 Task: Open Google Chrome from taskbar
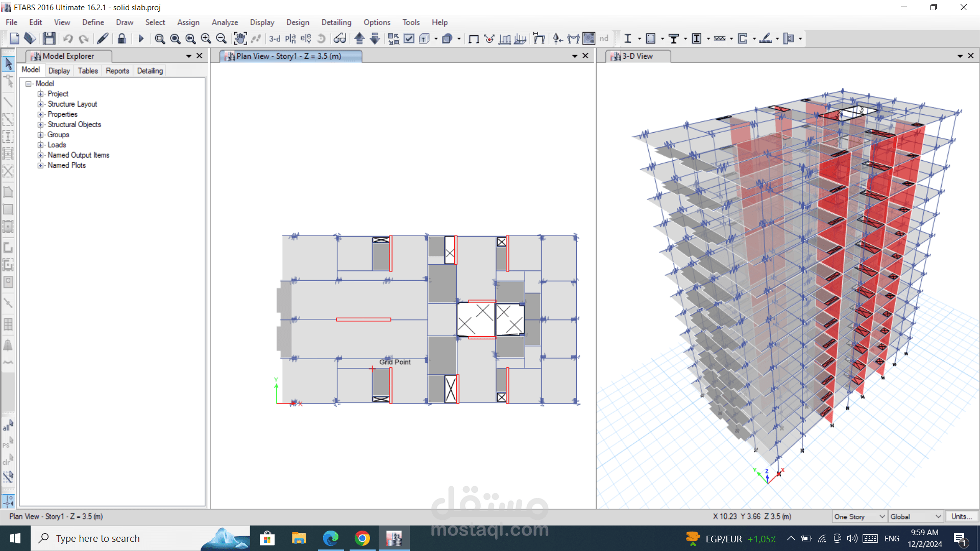coord(362,538)
